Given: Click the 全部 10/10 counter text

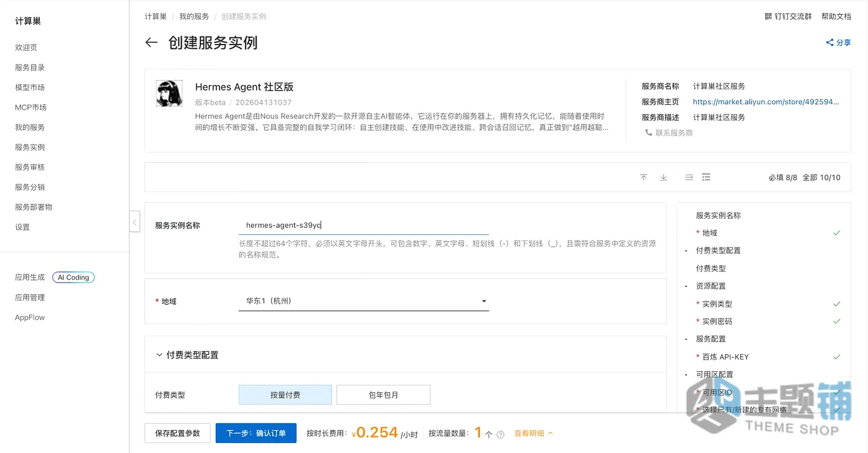Looking at the screenshot, I should pyautogui.click(x=821, y=177).
